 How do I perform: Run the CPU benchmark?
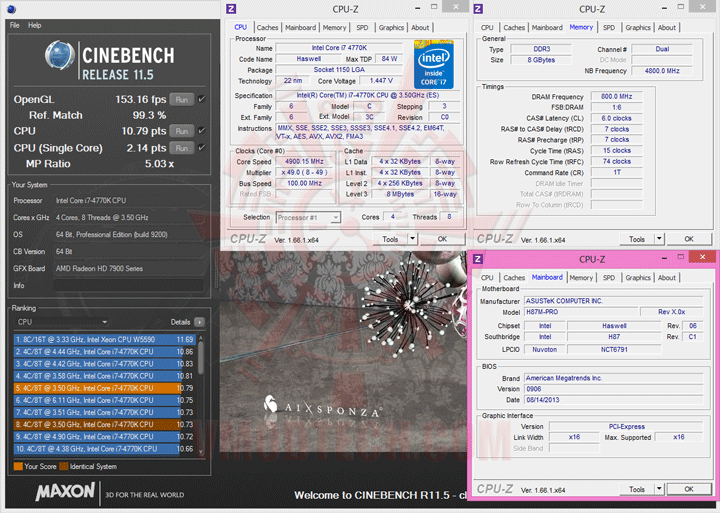[x=181, y=131]
